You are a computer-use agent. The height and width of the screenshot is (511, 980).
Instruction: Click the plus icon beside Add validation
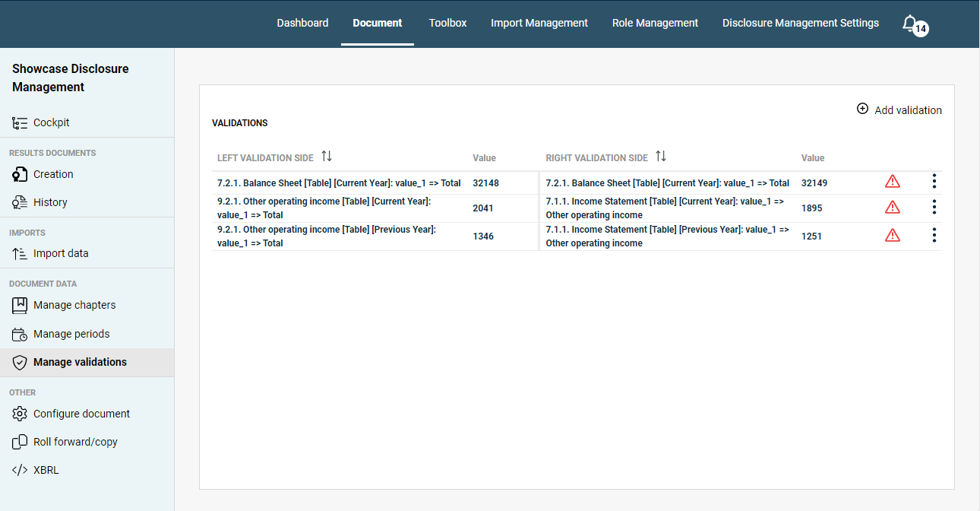pyautogui.click(x=862, y=109)
